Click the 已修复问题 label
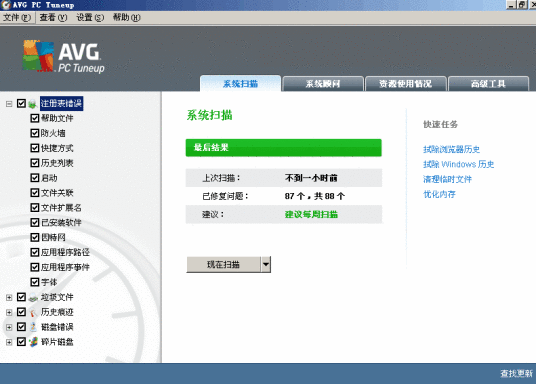Viewport: 536px width, 384px height. [x=225, y=196]
